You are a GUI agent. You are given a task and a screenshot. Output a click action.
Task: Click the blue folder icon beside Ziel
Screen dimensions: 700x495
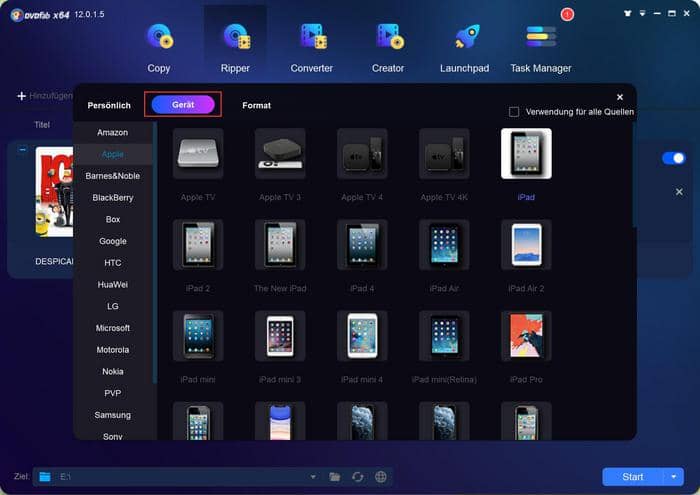click(x=45, y=477)
